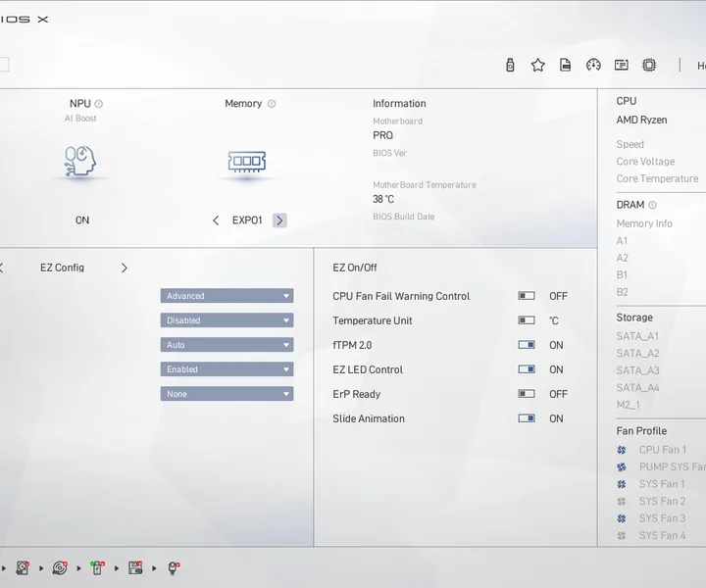The width and height of the screenshot is (706, 588).
Task: Go to next page after EZ Config
Action: click(x=125, y=269)
